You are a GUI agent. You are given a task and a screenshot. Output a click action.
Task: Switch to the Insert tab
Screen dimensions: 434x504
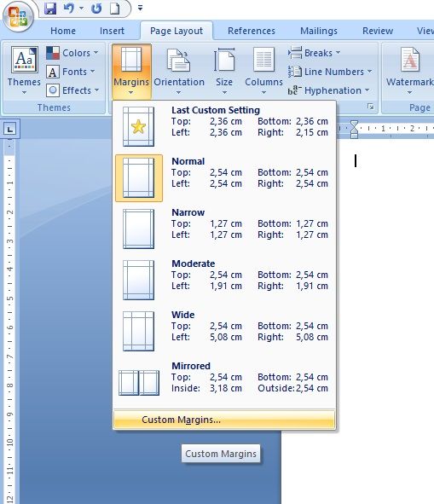112,31
